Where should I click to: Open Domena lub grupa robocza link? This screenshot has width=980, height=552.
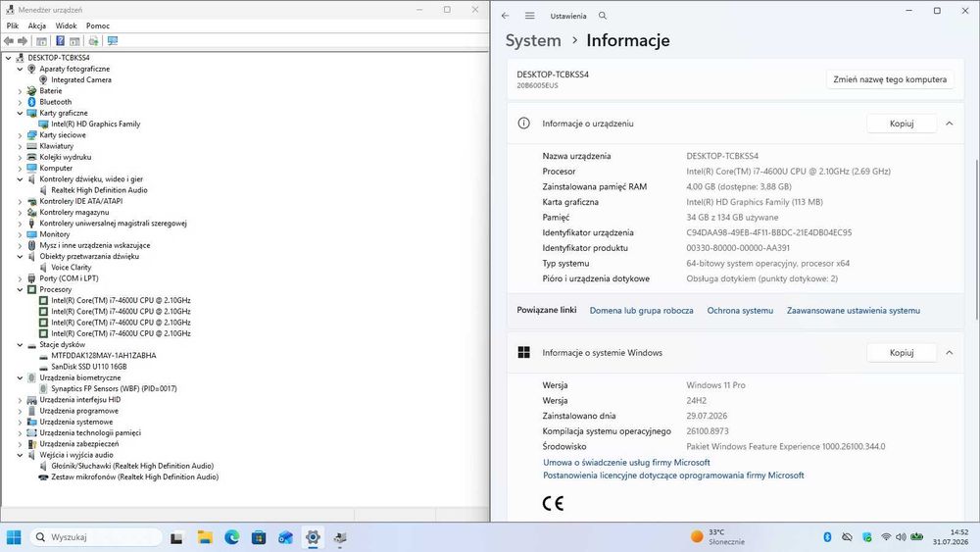tap(641, 311)
